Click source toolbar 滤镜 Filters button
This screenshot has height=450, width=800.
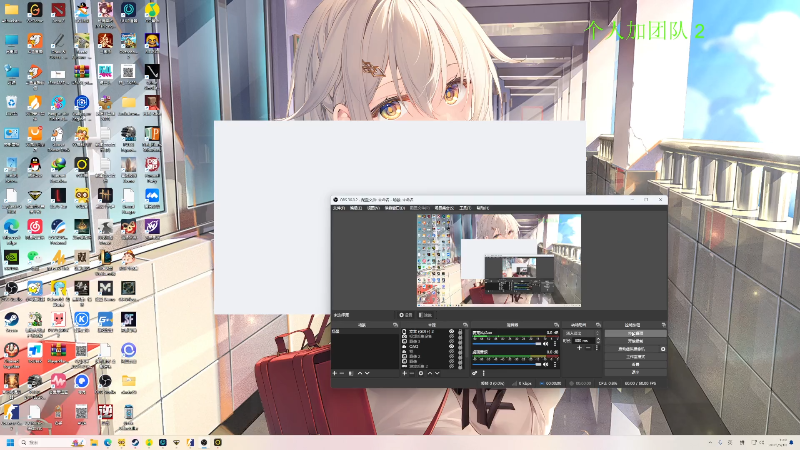pos(425,315)
